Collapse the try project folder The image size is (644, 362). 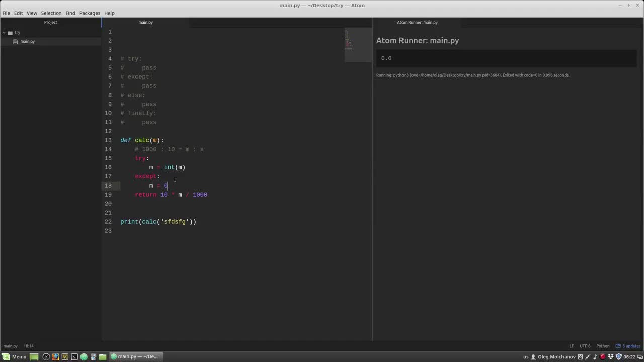click(x=4, y=33)
